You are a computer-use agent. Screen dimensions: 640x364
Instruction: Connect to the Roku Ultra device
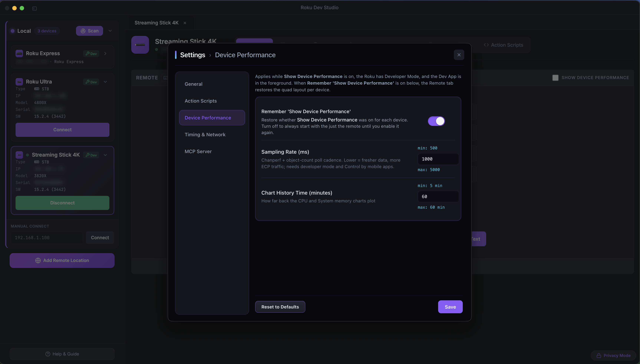pyautogui.click(x=62, y=130)
